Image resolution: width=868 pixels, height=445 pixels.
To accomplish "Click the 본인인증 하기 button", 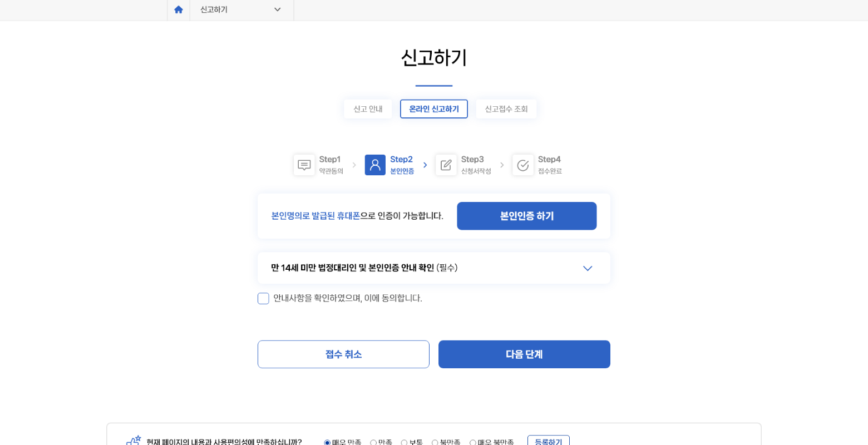I will coord(527,216).
